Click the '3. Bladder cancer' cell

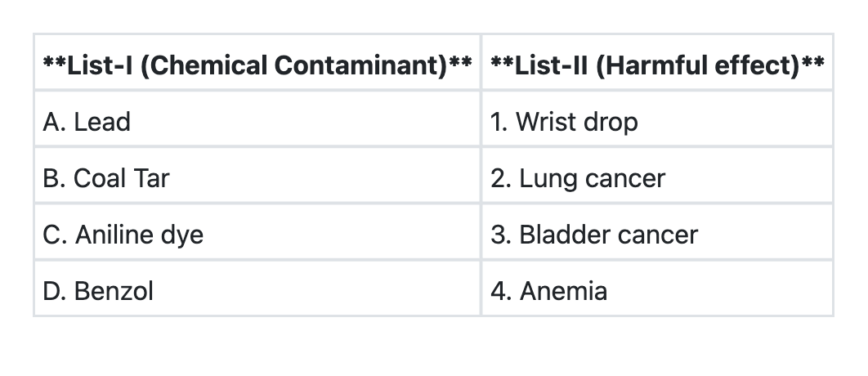click(x=657, y=235)
